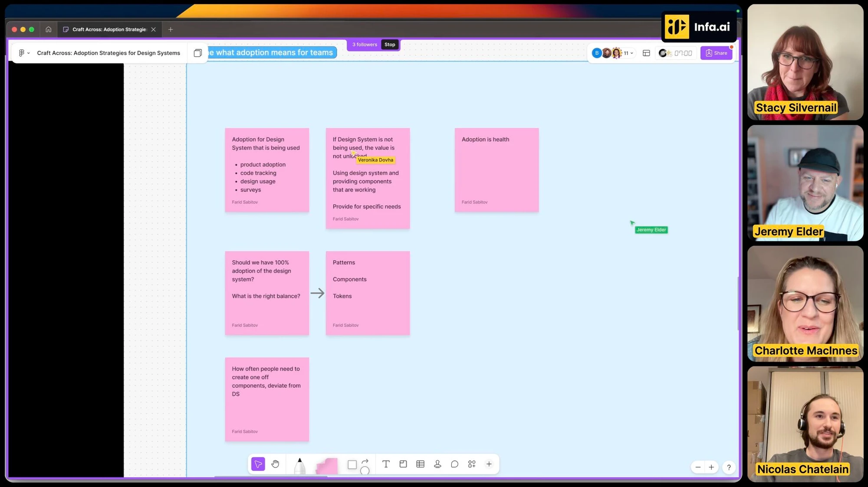The height and width of the screenshot is (487, 868).
Task: Open the widgets and stickers menu
Action: pyautogui.click(x=472, y=464)
